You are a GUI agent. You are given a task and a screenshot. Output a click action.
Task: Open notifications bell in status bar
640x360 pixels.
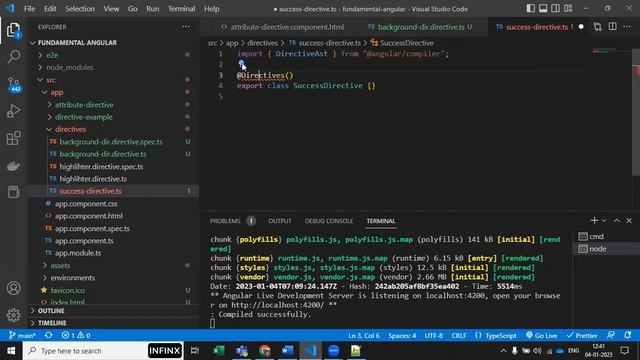(627, 336)
